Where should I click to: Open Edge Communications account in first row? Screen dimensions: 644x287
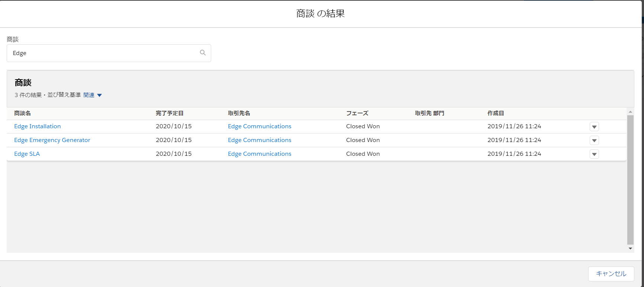[260, 126]
